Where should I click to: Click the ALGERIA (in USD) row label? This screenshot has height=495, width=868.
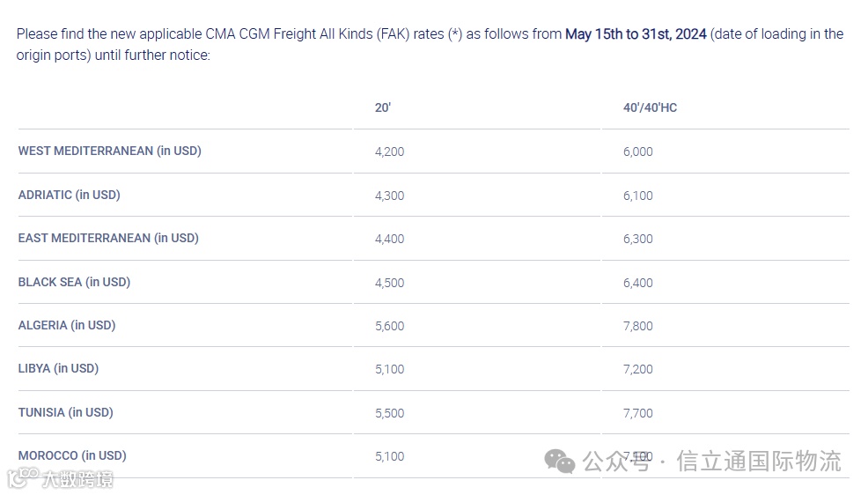[x=67, y=325]
